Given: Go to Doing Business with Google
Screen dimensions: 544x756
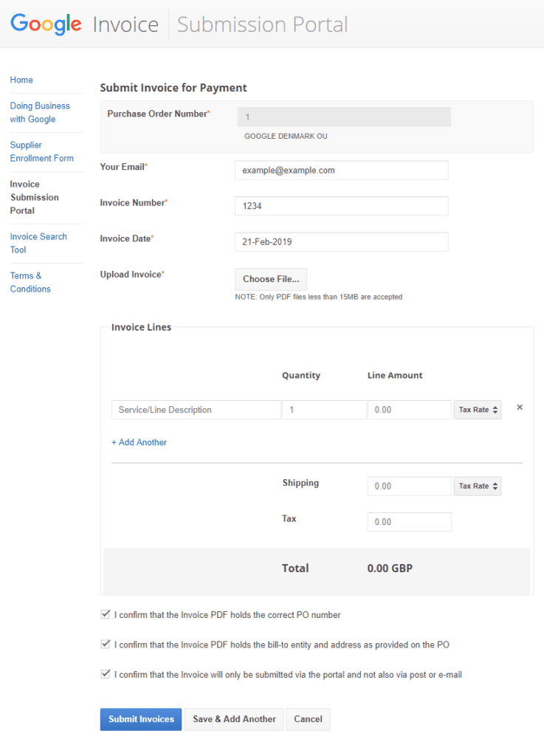Looking at the screenshot, I should tap(40, 112).
